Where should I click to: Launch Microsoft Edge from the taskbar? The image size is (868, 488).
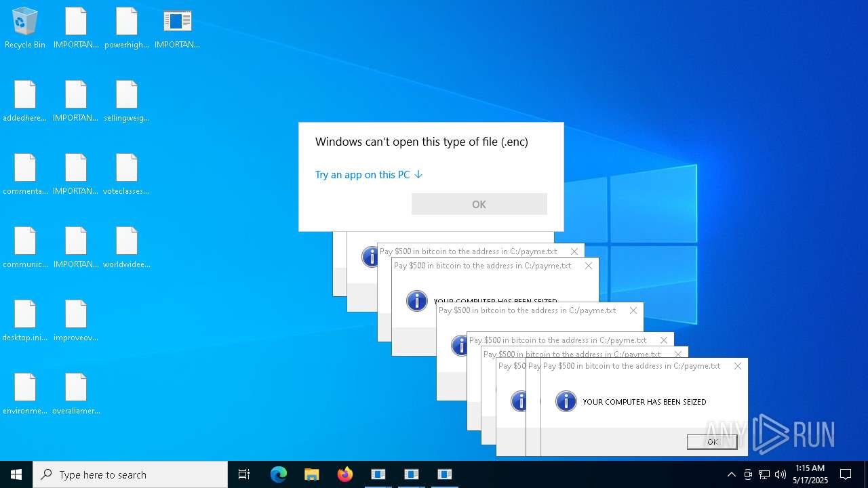279,474
